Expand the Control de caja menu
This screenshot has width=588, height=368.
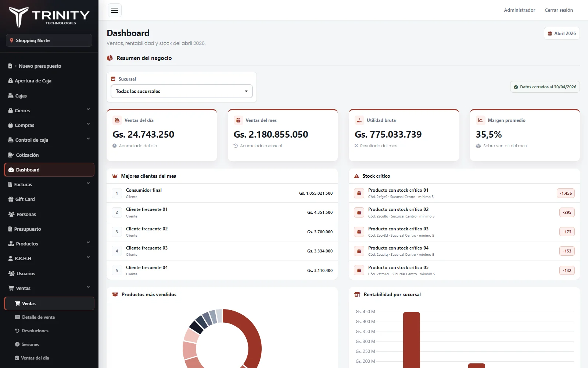tap(49, 140)
